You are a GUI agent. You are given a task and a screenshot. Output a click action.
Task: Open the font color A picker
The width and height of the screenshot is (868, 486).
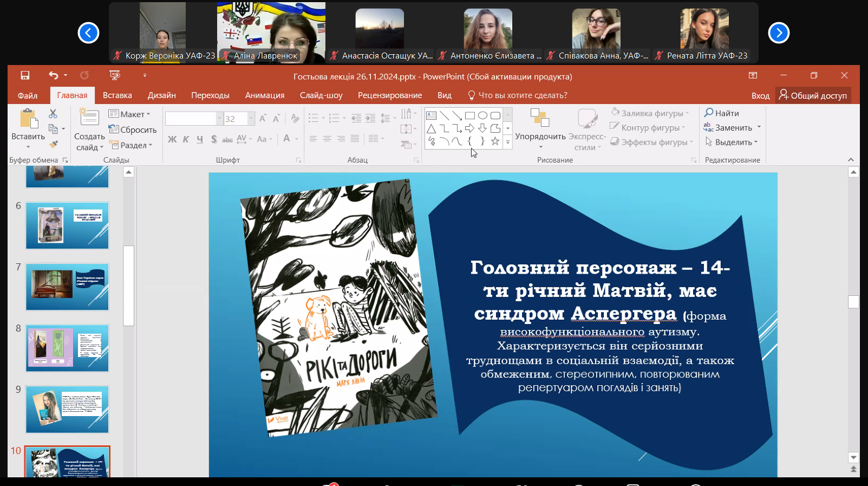pyautogui.click(x=286, y=139)
